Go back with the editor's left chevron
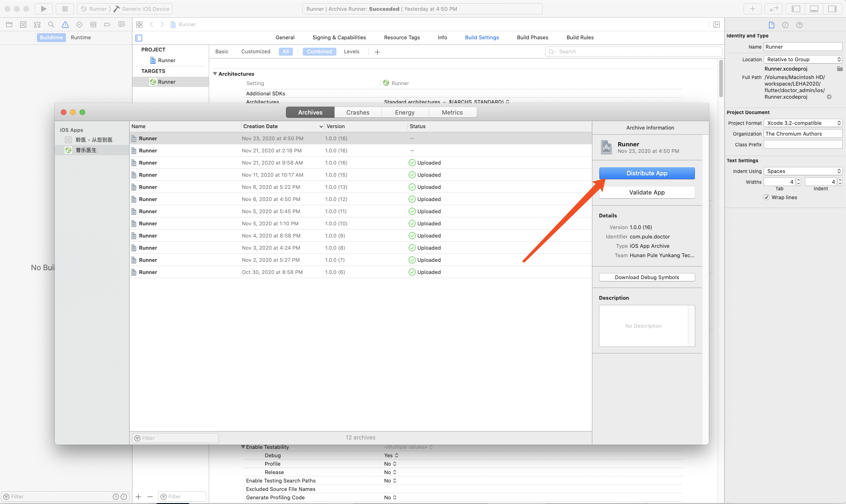The height and width of the screenshot is (504, 846). (x=151, y=24)
